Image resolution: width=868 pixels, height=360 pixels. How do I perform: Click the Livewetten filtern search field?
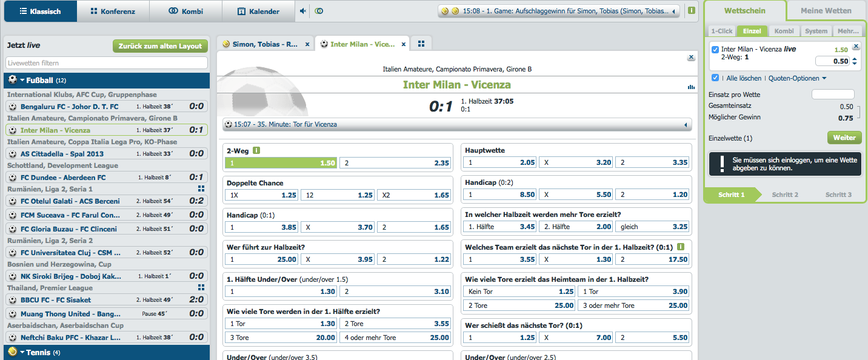(106, 62)
